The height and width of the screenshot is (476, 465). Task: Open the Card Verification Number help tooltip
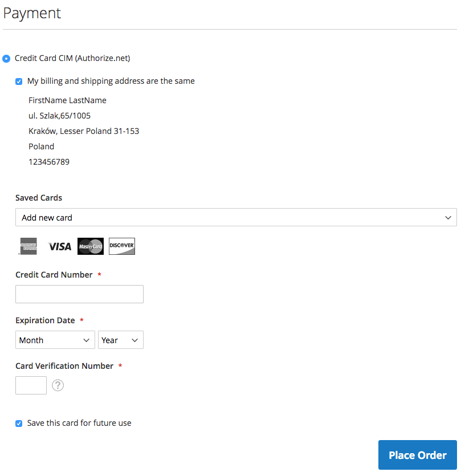click(x=58, y=385)
